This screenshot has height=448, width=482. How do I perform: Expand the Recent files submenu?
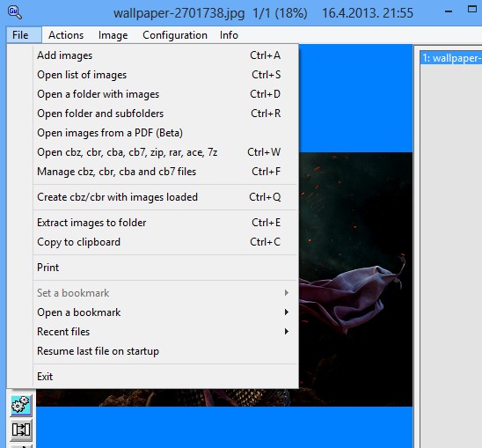pos(165,332)
